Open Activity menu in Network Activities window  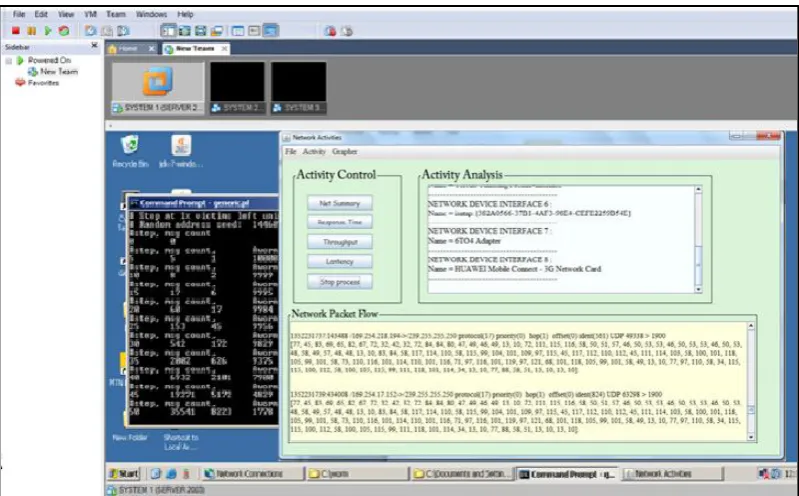(x=314, y=151)
